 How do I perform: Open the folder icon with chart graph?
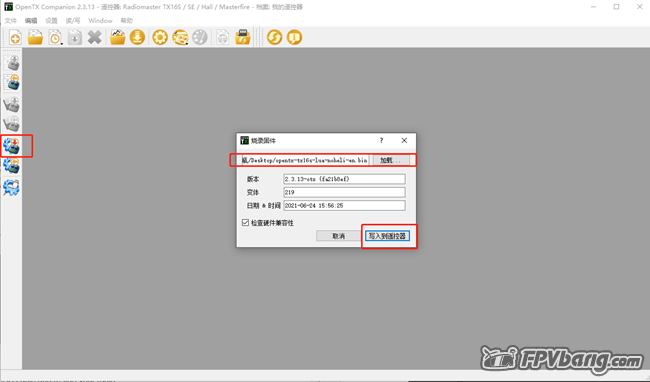(x=118, y=38)
